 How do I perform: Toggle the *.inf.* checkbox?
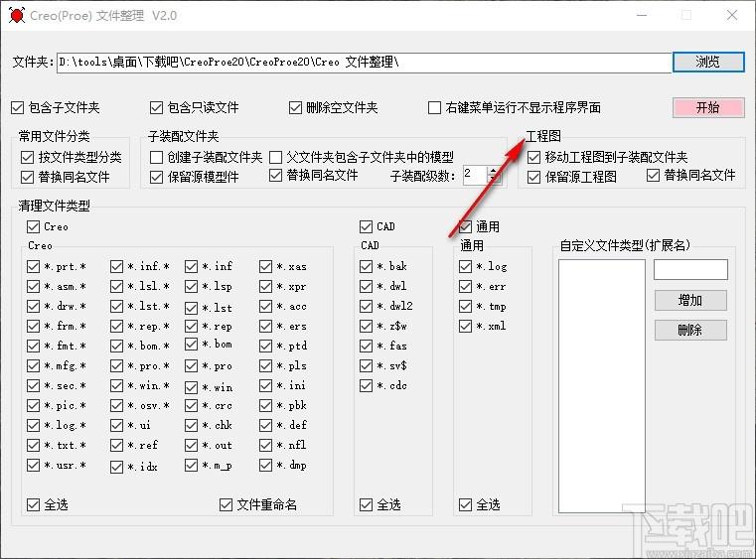pyautogui.click(x=116, y=266)
